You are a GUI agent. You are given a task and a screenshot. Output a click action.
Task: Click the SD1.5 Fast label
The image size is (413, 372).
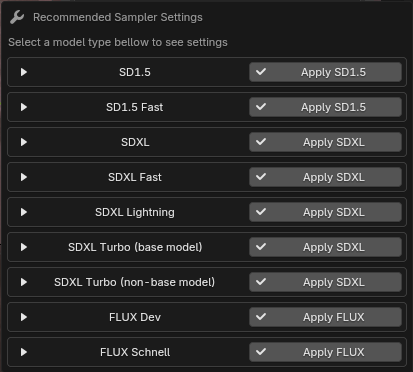(135, 107)
